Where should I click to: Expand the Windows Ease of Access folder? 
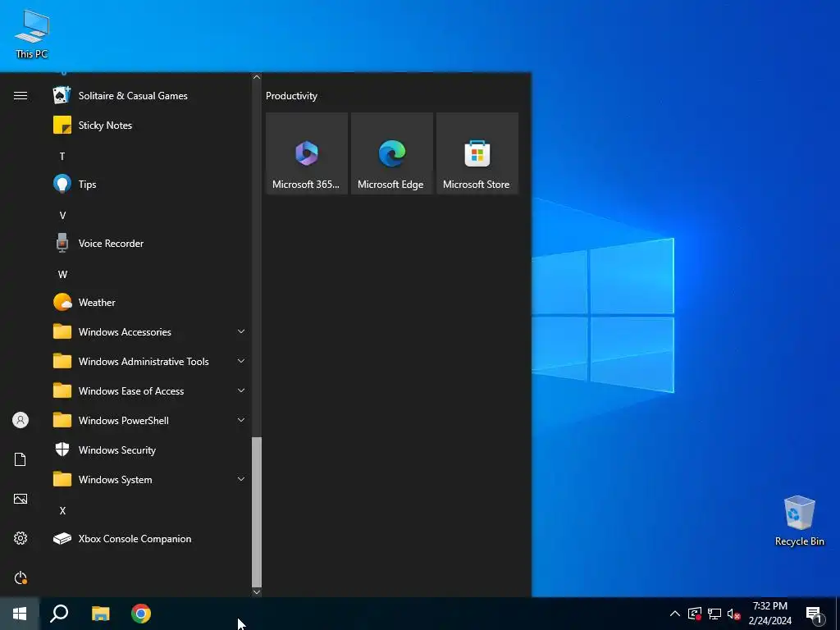[150, 391]
